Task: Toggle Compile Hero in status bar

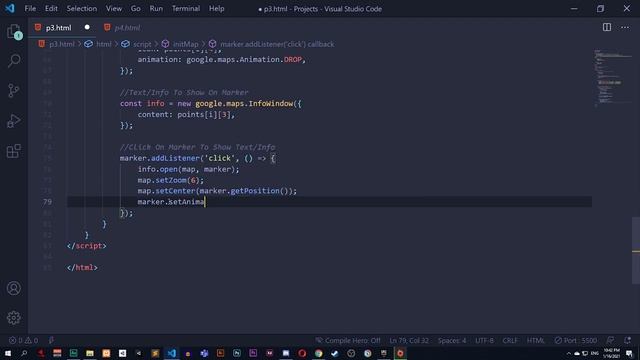Action: 348,340
